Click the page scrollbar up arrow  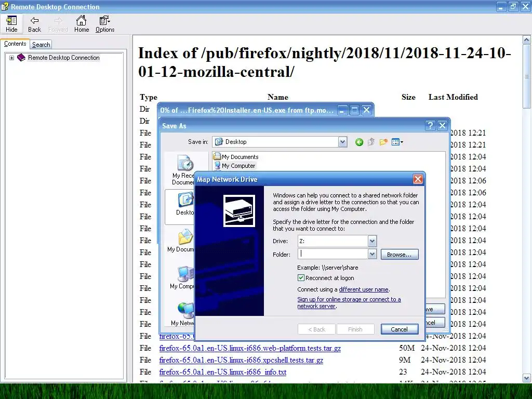coord(527,40)
